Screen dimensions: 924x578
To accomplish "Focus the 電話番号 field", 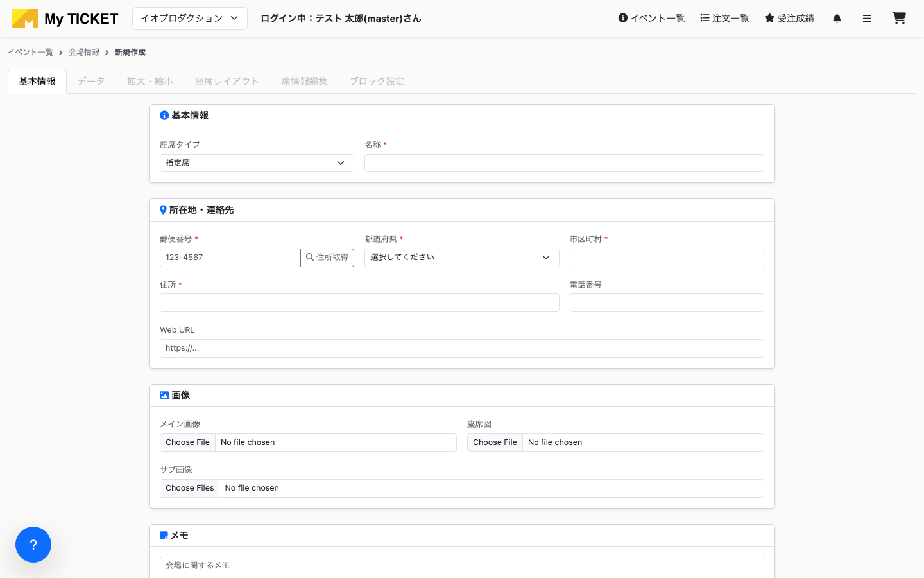I will pyautogui.click(x=667, y=303).
